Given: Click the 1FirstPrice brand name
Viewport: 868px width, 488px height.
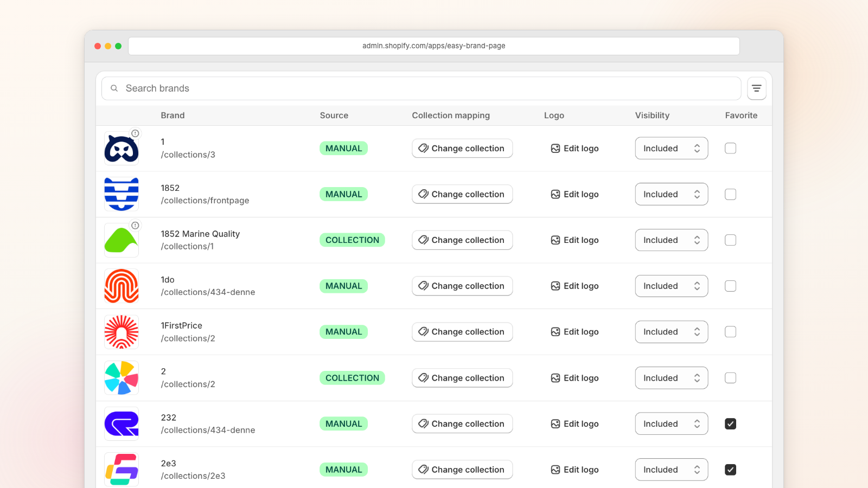Looking at the screenshot, I should (x=181, y=325).
